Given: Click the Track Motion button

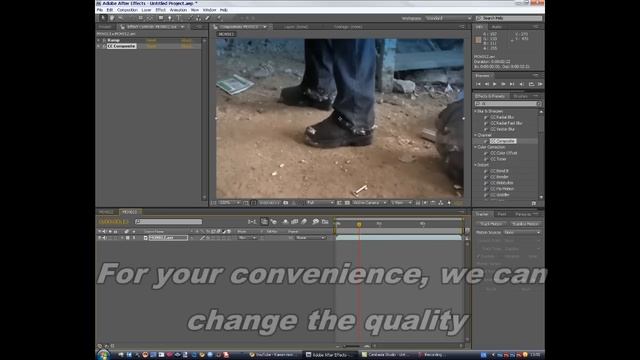Looking at the screenshot, I should (491, 224).
